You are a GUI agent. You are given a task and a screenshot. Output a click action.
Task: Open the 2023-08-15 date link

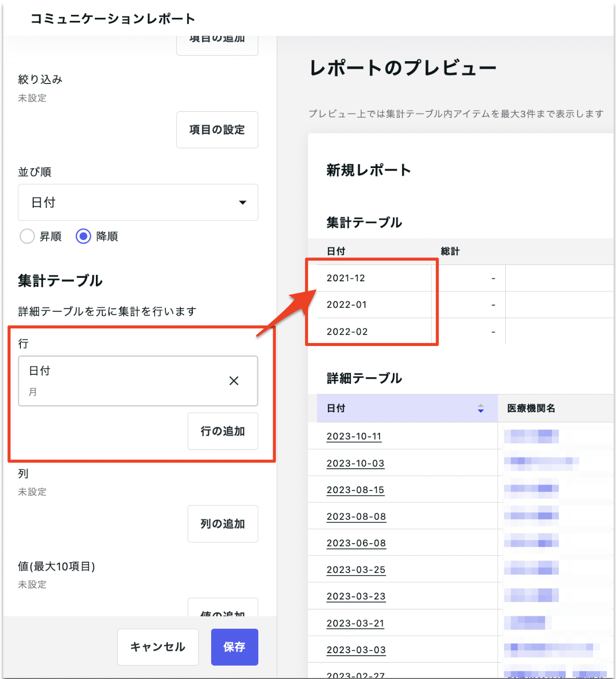pos(355,490)
